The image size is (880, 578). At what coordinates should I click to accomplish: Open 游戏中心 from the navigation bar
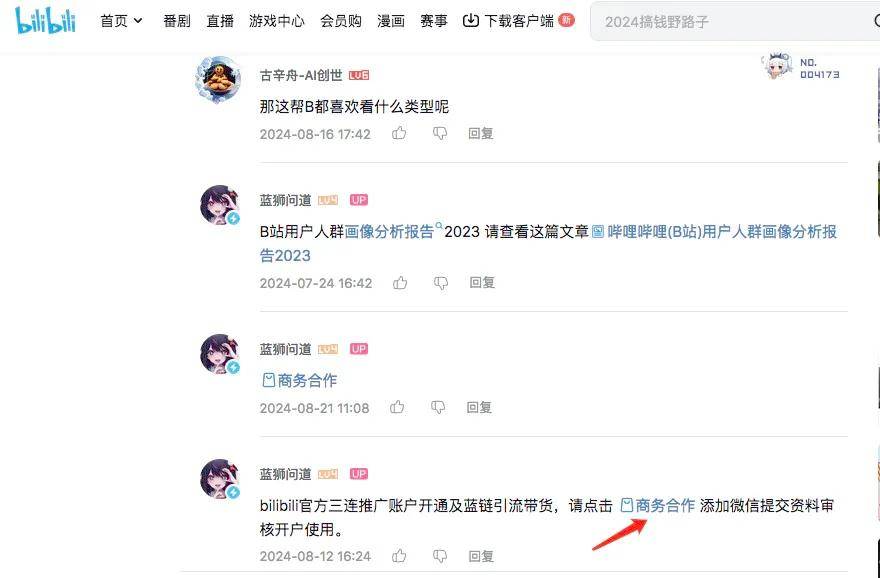click(x=277, y=21)
